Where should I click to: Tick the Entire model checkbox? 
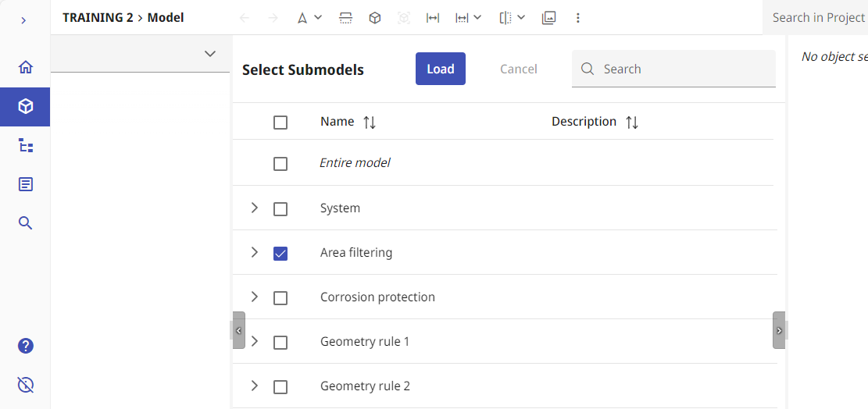tap(280, 164)
